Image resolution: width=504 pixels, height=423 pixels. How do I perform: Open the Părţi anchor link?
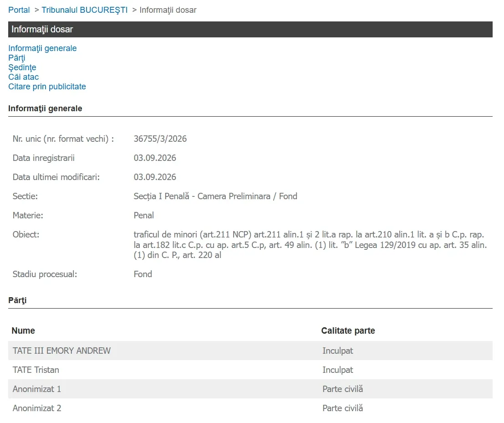tap(17, 58)
